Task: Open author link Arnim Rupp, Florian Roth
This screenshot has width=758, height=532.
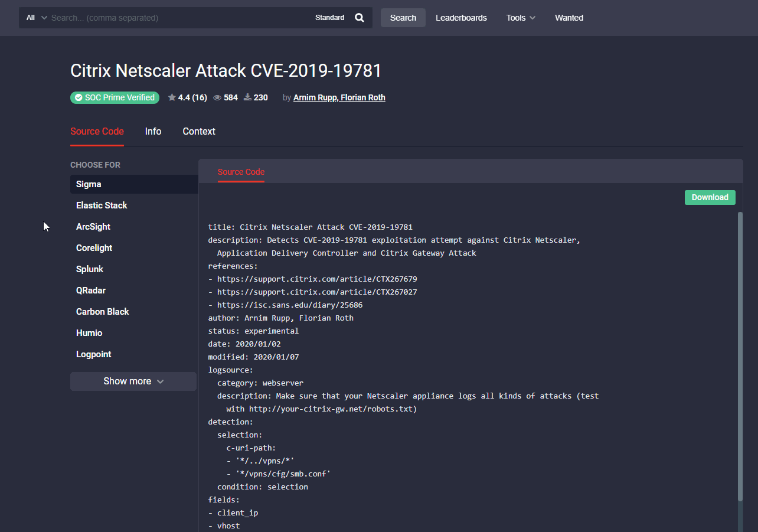Action: (339, 97)
